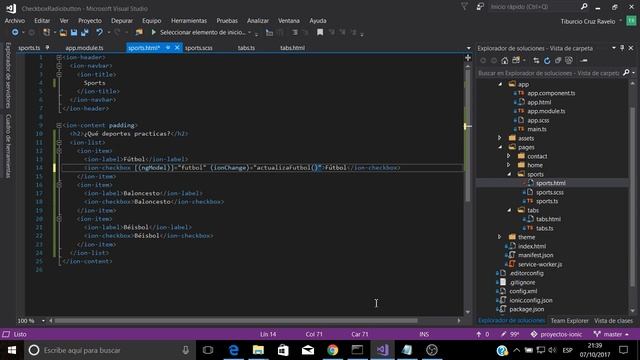Collapse the app folder in Solution Explorer
This screenshot has width=640, height=360.
click(500, 84)
